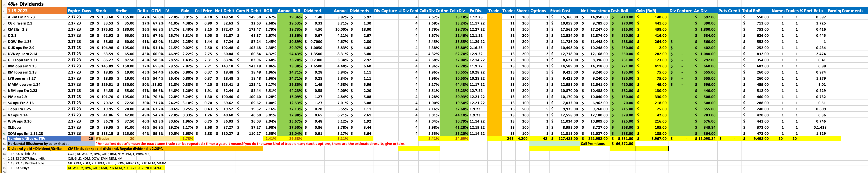The width and height of the screenshot is (868, 173).
Task: Click the '1.15.23 8 Buys' cell
Action: tap(37, 168)
